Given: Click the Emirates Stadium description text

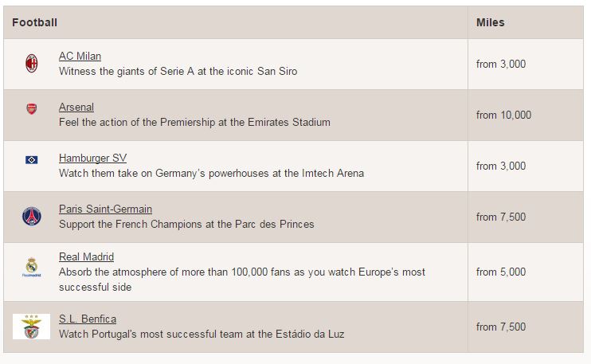Looking at the screenshot, I should (194, 123).
